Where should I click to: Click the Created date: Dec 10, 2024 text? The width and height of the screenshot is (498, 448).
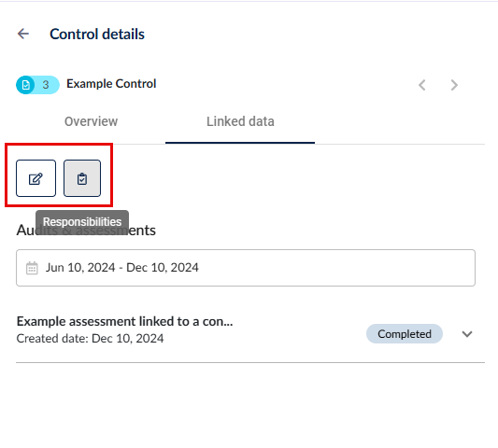[91, 339]
